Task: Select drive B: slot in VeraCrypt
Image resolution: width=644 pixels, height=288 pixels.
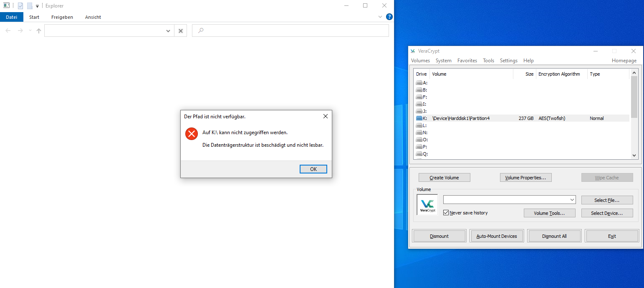Action: tap(422, 90)
